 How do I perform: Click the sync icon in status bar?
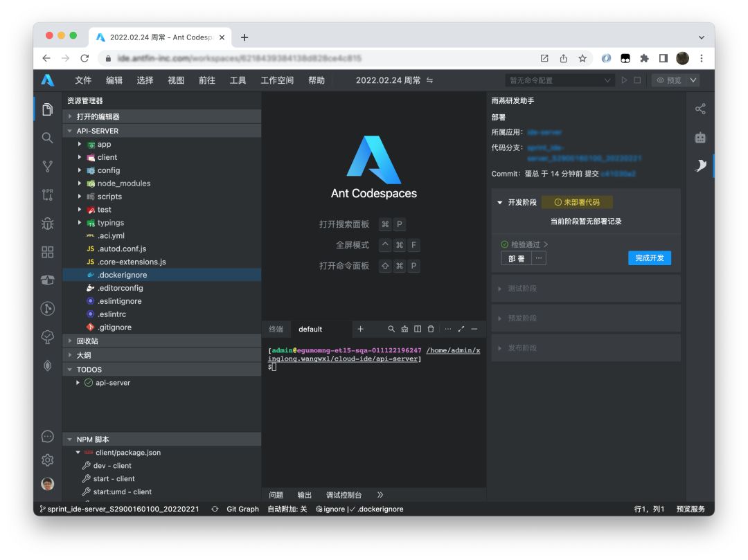click(215, 509)
